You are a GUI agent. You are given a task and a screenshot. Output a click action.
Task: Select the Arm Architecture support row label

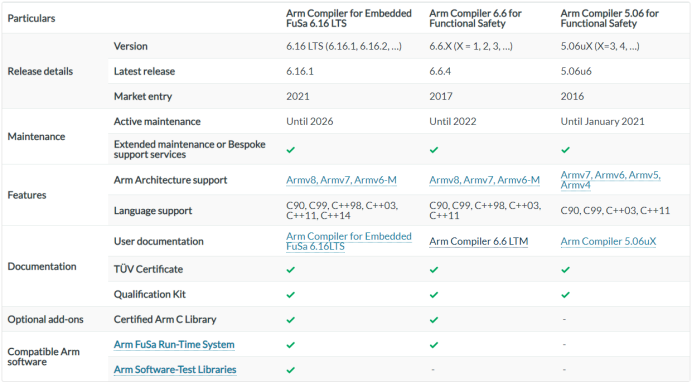[x=170, y=180]
